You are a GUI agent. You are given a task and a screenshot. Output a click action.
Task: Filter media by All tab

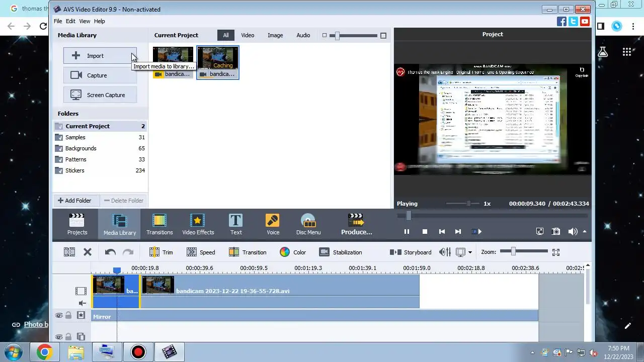pyautogui.click(x=226, y=35)
